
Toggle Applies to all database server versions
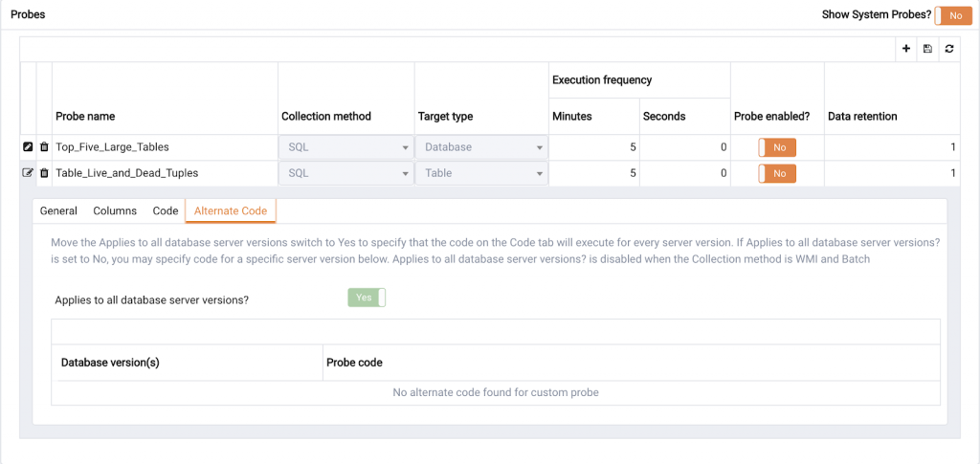pyautogui.click(x=367, y=298)
